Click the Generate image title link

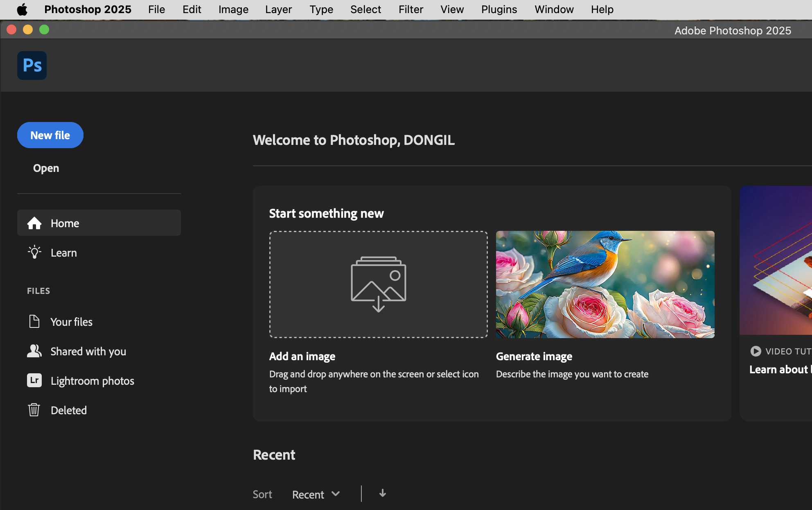click(x=534, y=357)
